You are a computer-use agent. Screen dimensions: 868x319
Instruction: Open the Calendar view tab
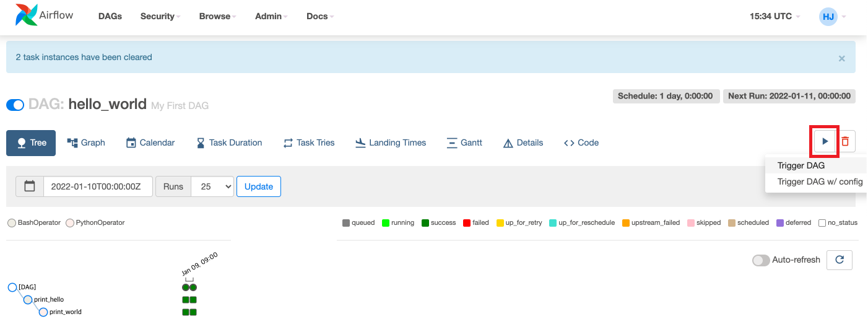pyautogui.click(x=150, y=142)
